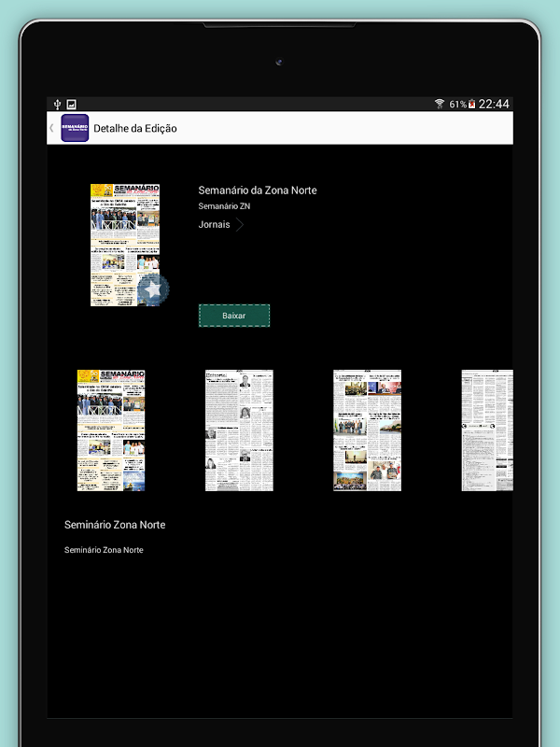Open the USB status icon
The image size is (560, 747).
point(58,105)
